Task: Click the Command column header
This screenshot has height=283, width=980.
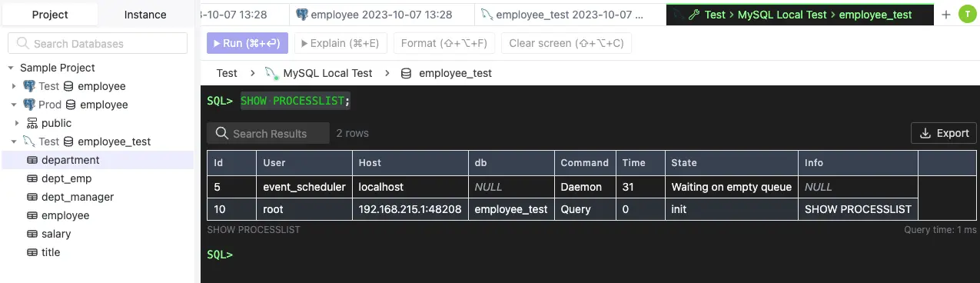Action: pos(585,163)
